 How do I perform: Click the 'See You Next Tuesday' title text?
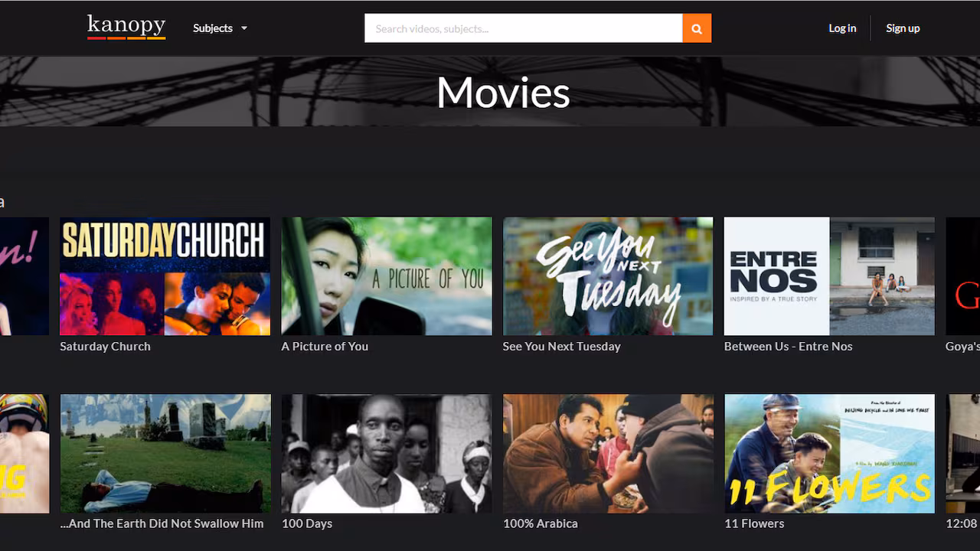561,347
